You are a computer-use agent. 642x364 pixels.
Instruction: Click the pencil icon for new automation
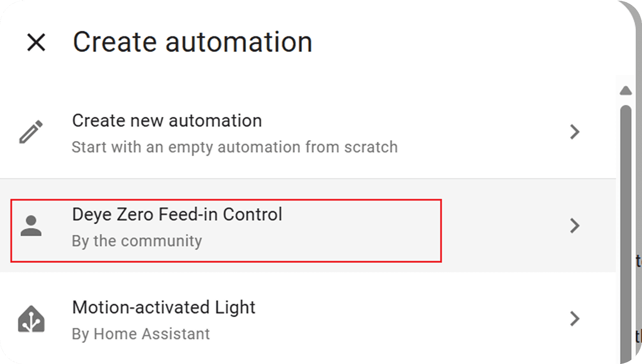point(31,132)
